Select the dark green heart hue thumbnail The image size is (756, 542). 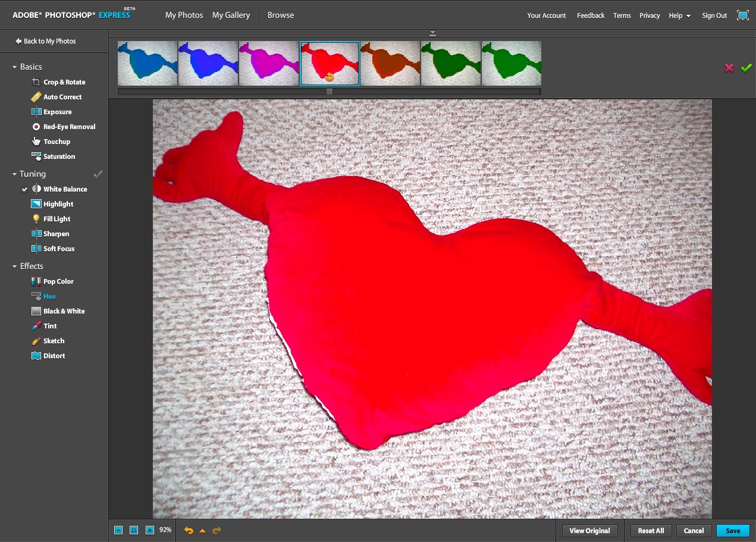(x=451, y=63)
